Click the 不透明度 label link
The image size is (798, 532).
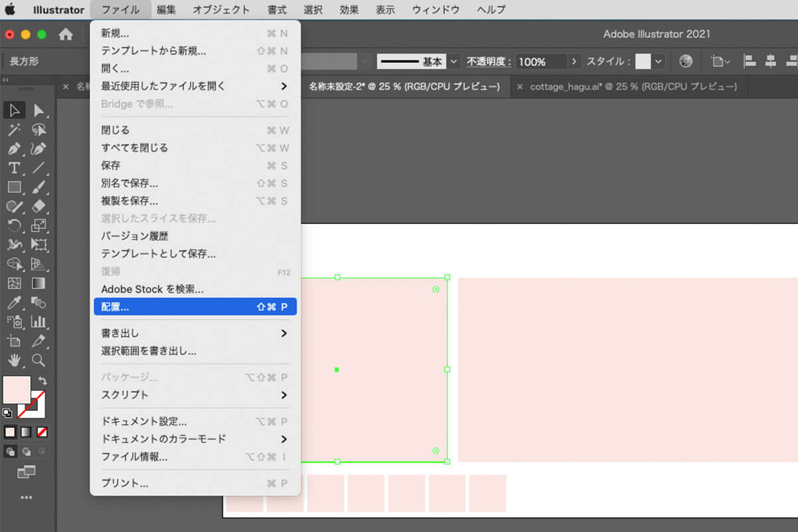click(488, 61)
